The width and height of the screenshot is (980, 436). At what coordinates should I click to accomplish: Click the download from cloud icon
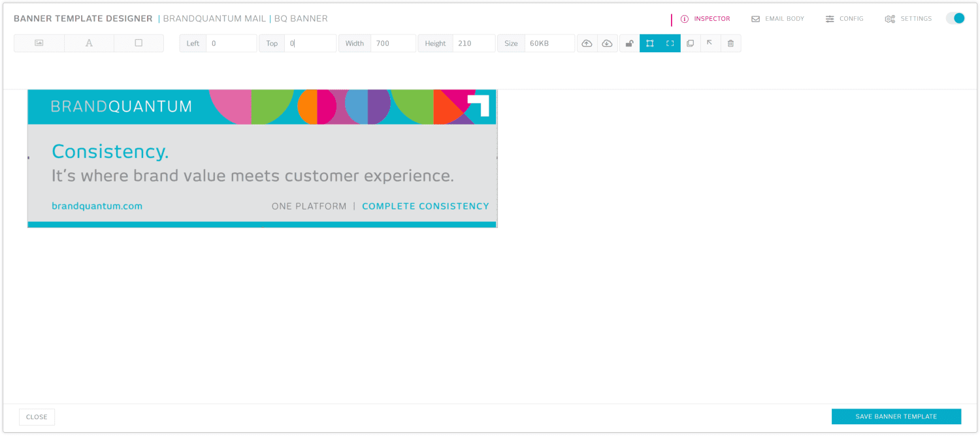[607, 43]
